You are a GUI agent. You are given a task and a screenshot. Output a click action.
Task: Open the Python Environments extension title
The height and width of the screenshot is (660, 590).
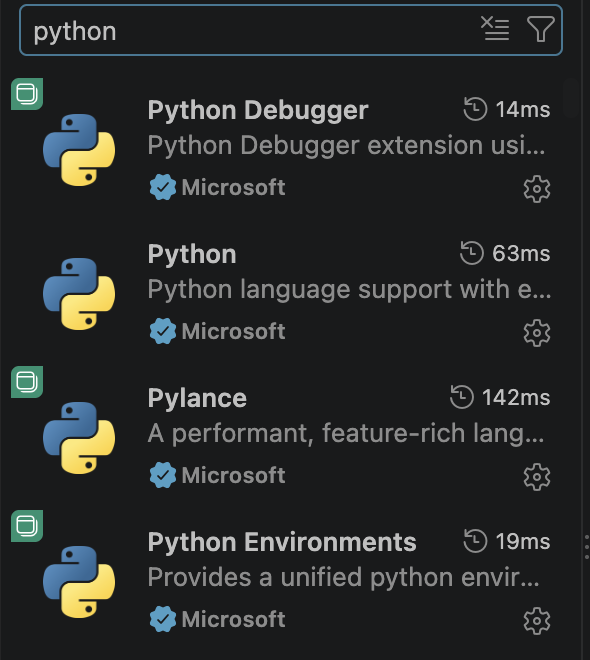[x=282, y=542]
